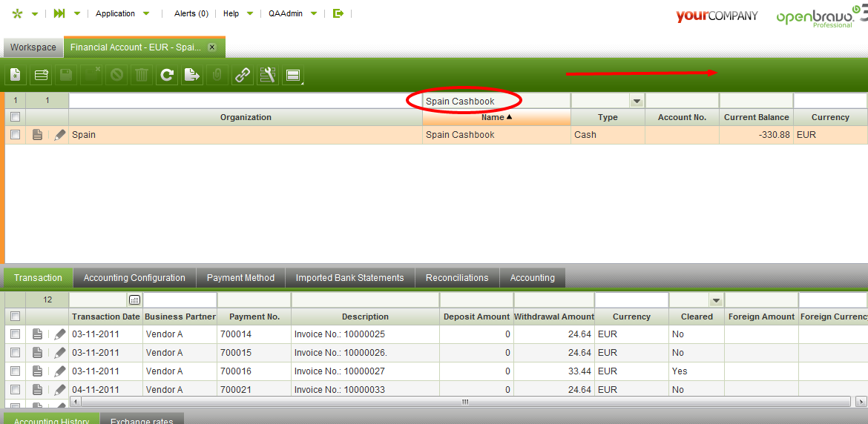The width and height of the screenshot is (868, 424).
Task: Open the Application menu dropdown
Action: pyautogui.click(x=122, y=14)
